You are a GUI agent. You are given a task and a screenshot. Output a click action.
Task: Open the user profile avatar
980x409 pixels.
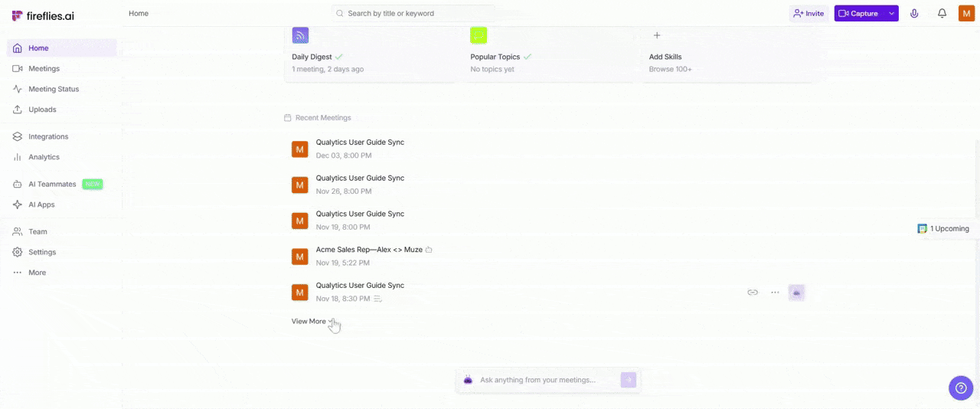click(x=966, y=14)
